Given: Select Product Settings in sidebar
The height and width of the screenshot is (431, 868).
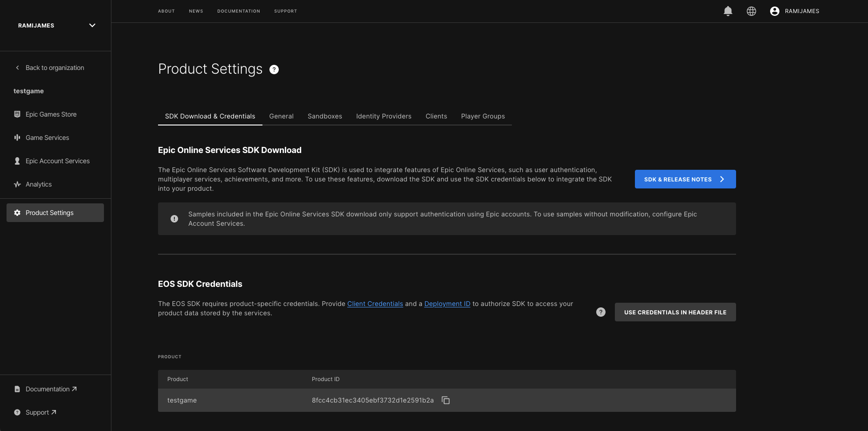Looking at the screenshot, I should tap(55, 213).
